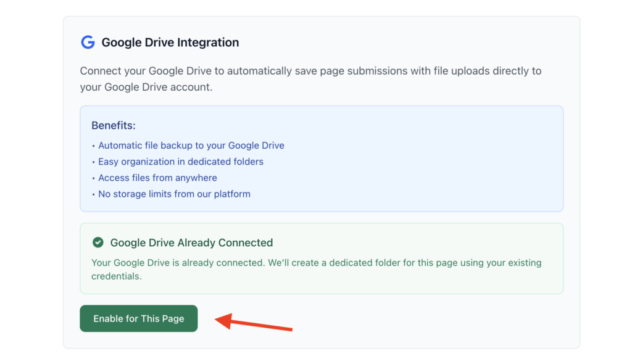Click the red arrow annotation

tap(253, 322)
